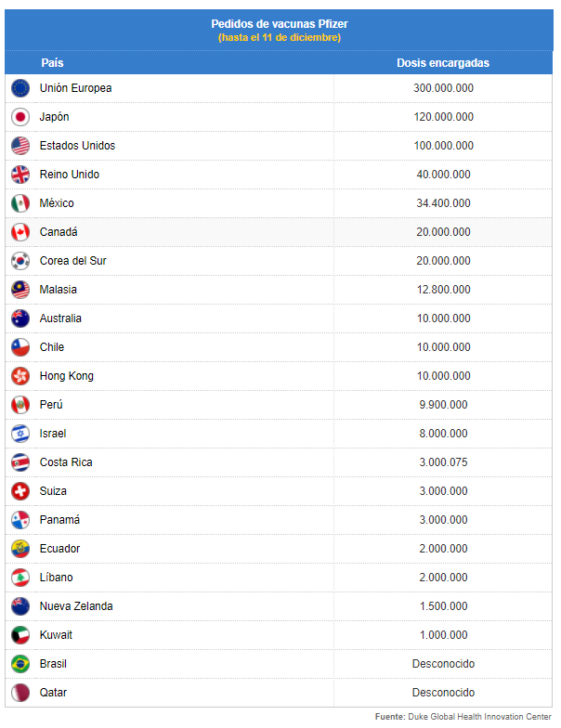This screenshot has height=728, width=561.
Task: Click Desconocido value for Brasil
Action: pos(444,664)
